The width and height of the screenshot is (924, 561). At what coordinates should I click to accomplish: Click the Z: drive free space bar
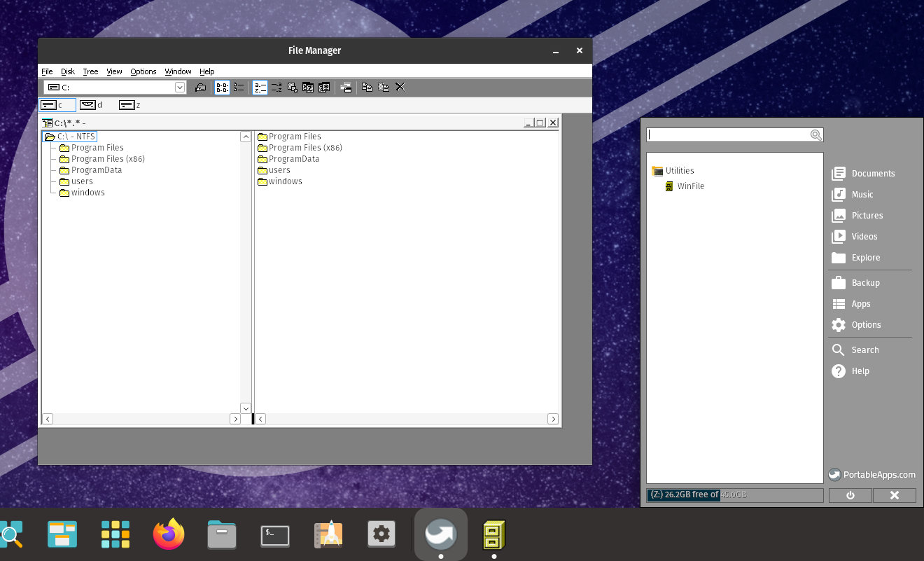pyautogui.click(x=735, y=495)
